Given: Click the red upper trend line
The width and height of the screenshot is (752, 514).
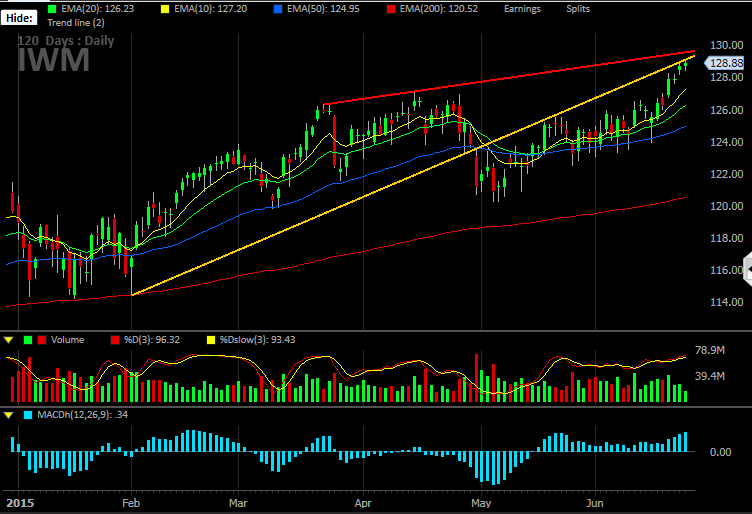Looking at the screenshot, I should tap(508, 77).
